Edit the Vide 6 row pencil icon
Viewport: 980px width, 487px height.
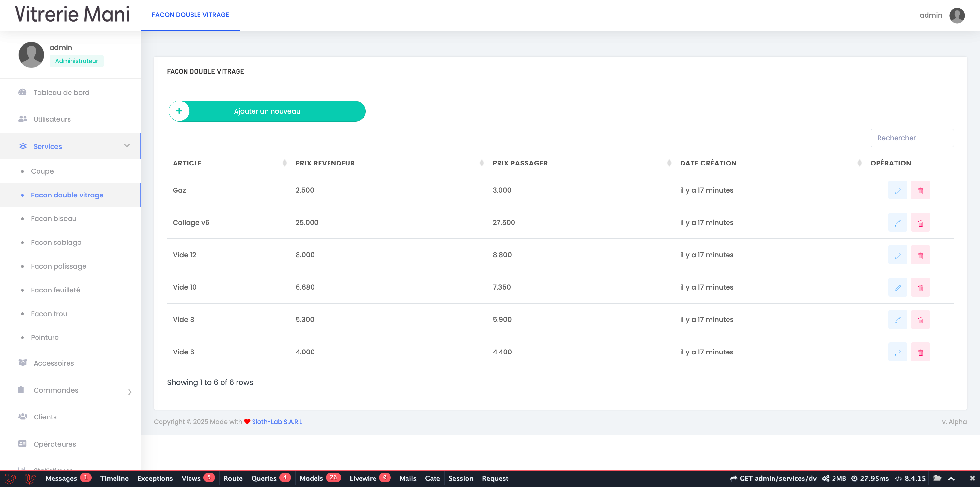point(897,352)
